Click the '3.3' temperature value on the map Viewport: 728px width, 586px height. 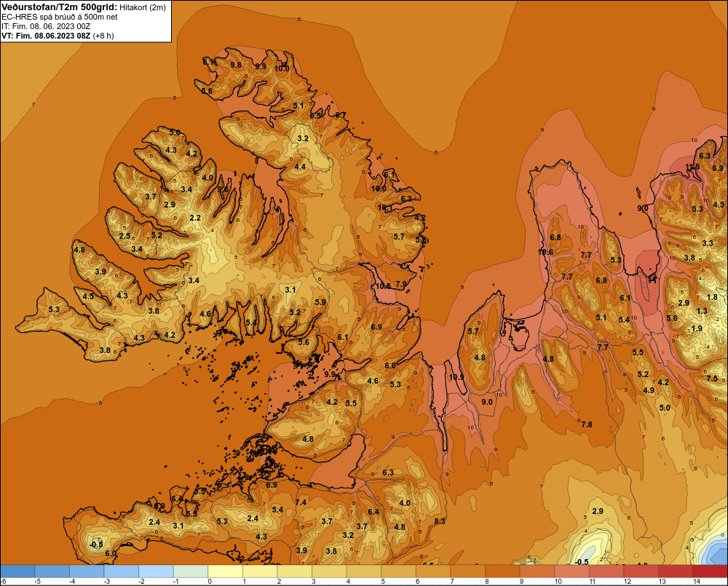coord(708,243)
